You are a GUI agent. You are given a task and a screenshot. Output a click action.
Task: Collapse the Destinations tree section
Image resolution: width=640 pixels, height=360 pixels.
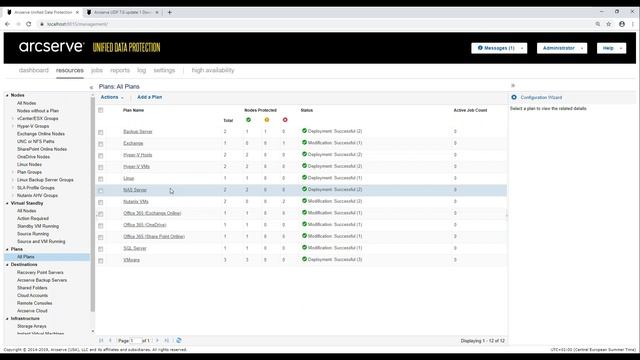(x=7, y=265)
